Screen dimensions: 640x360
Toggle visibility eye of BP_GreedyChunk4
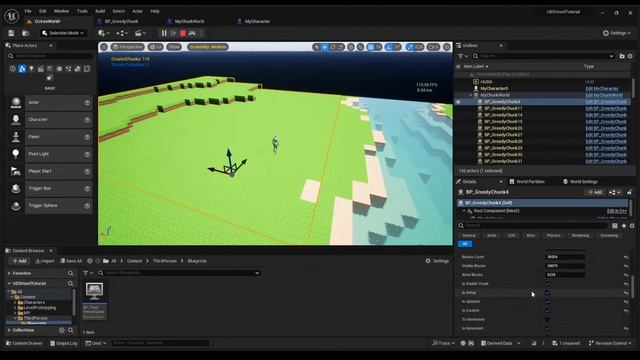459,102
